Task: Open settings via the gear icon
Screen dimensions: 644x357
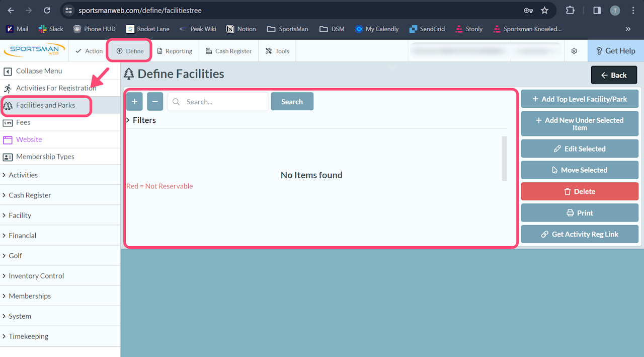Action: 574,51
